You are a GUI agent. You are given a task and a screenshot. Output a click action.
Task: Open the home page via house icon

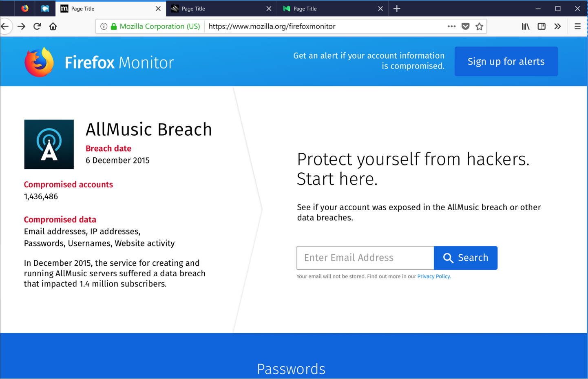click(53, 26)
